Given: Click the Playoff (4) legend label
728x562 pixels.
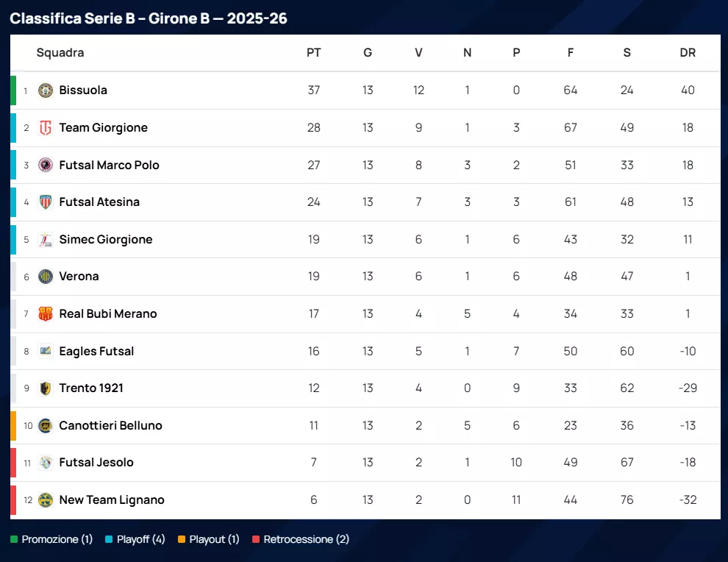Looking at the screenshot, I should pos(141,540).
